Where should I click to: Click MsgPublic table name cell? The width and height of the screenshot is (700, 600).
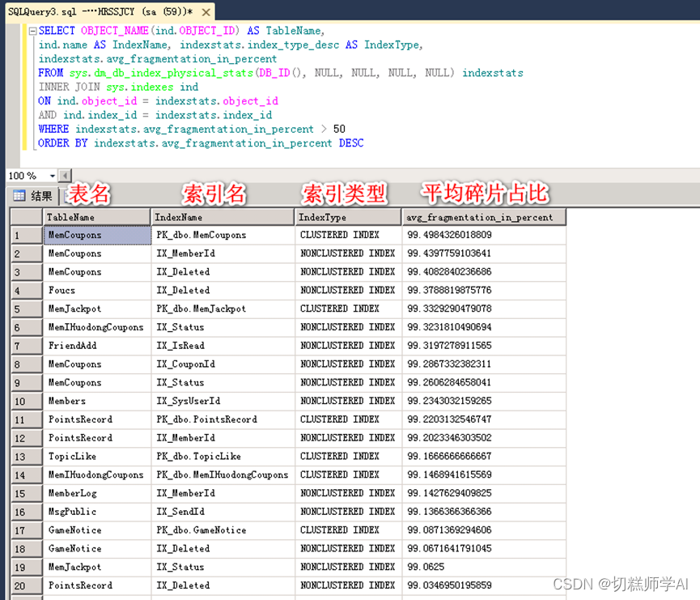97,512
